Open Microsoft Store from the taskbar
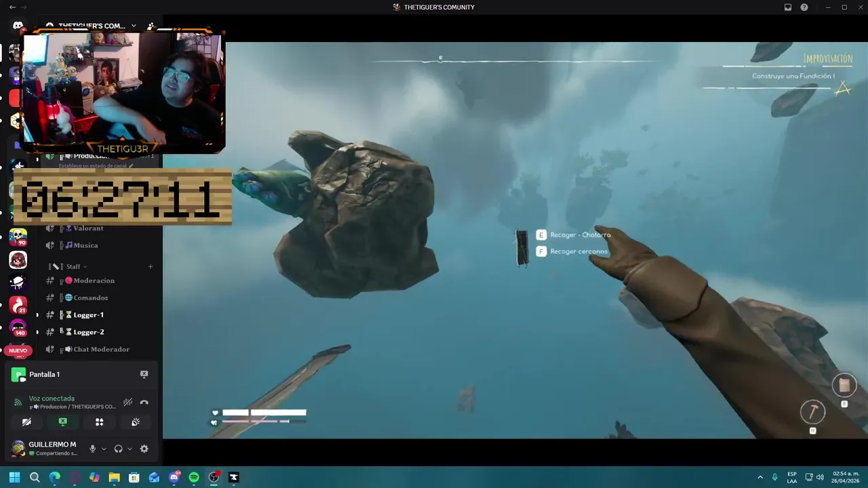This screenshot has width=868, height=488. (x=134, y=477)
